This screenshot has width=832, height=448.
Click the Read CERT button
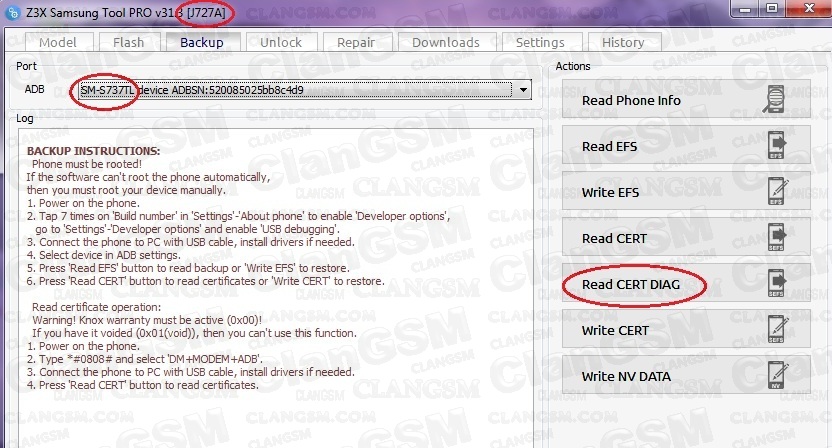coord(686,238)
